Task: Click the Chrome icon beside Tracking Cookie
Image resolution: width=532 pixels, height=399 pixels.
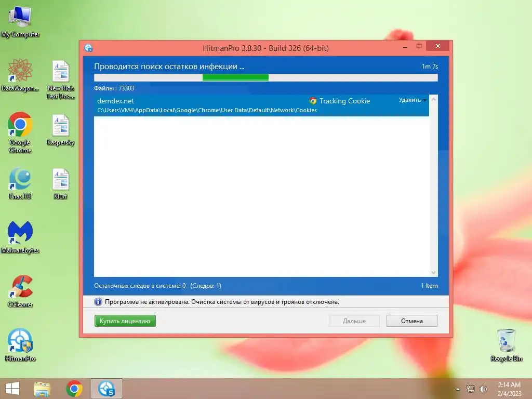Action: 313,101
